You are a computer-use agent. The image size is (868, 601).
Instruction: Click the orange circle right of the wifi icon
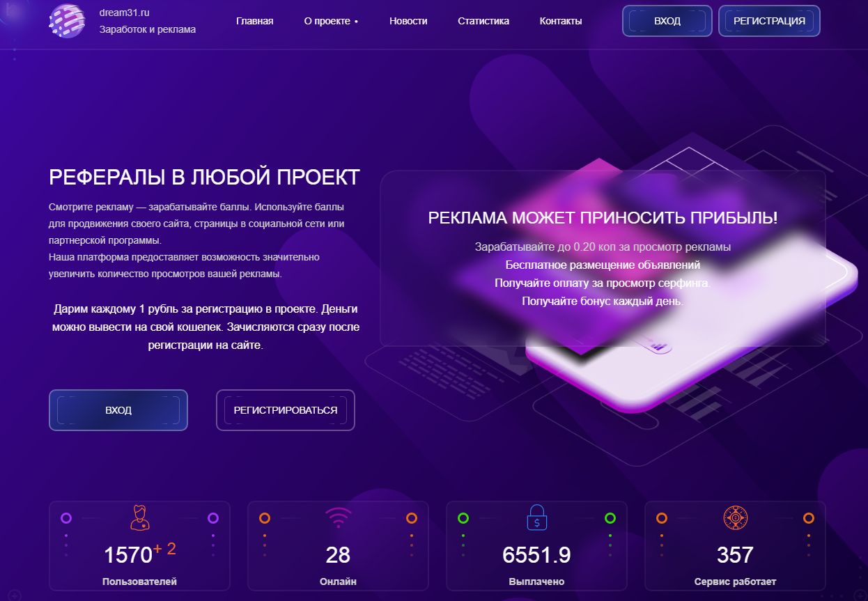click(x=412, y=518)
